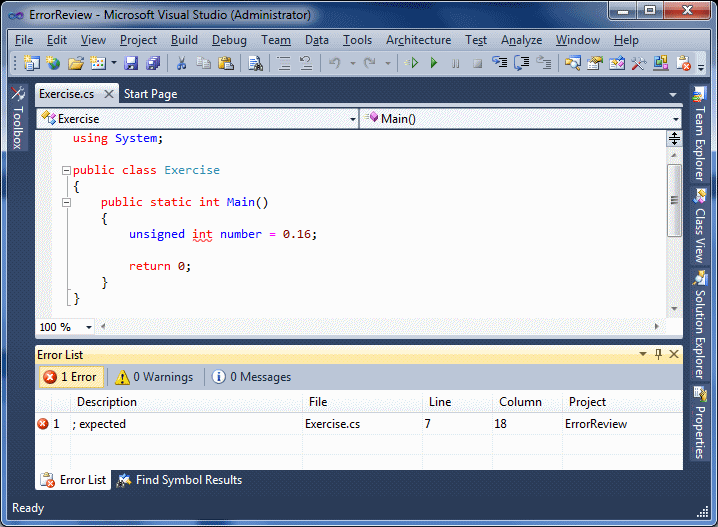Switch to the Start Page tab
This screenshot has width=718, height=527.
[x=151, y=94]
